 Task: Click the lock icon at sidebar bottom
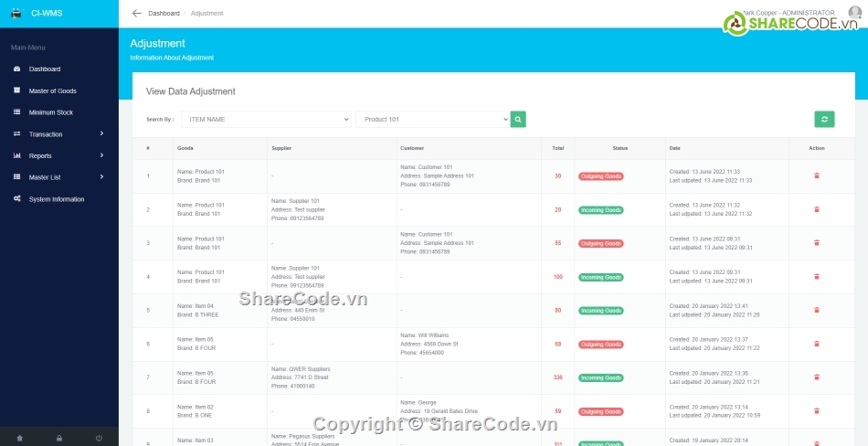click(59, 438)
